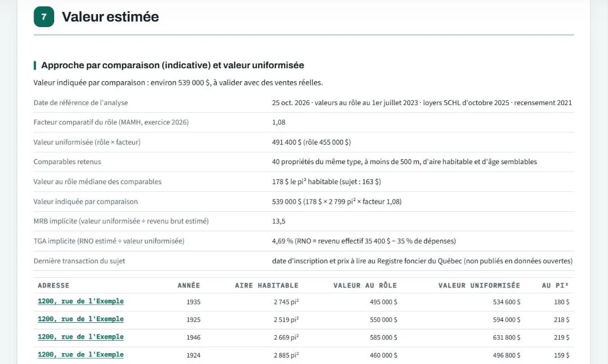This screenshot has height=364, width=608.
Task: Select the per square foot value '180 $'
Action: tap(561, 302)
